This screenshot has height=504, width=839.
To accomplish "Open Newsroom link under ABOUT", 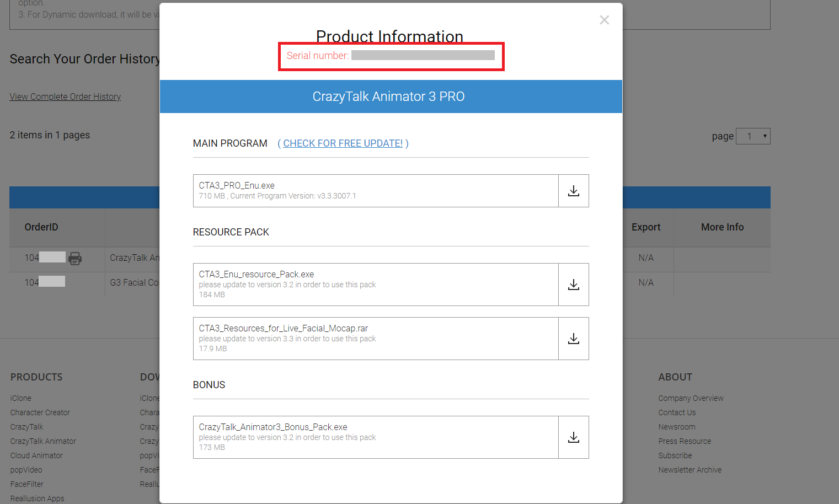I will (677, 427).
